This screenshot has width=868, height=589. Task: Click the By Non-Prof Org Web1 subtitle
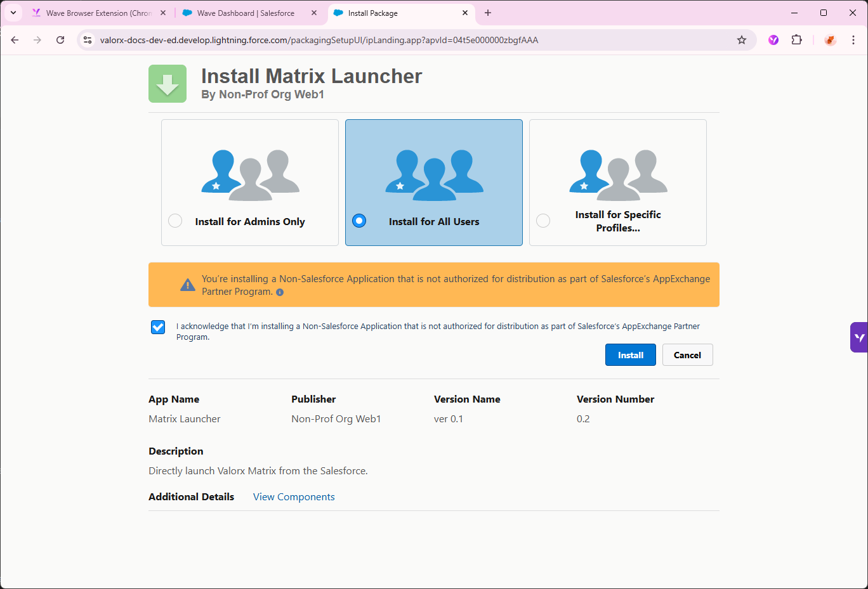click(263, 94)
